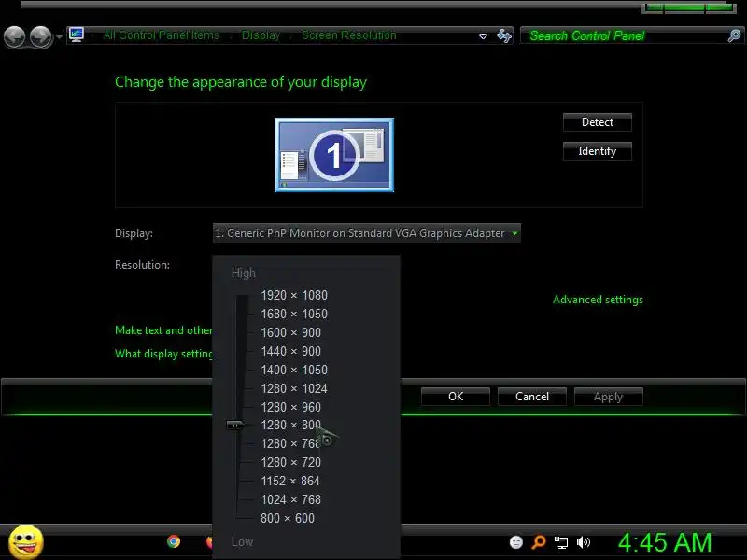Refresh the page with the refresh icon
This screenshot has height=560, width=747.
[504, 35]
